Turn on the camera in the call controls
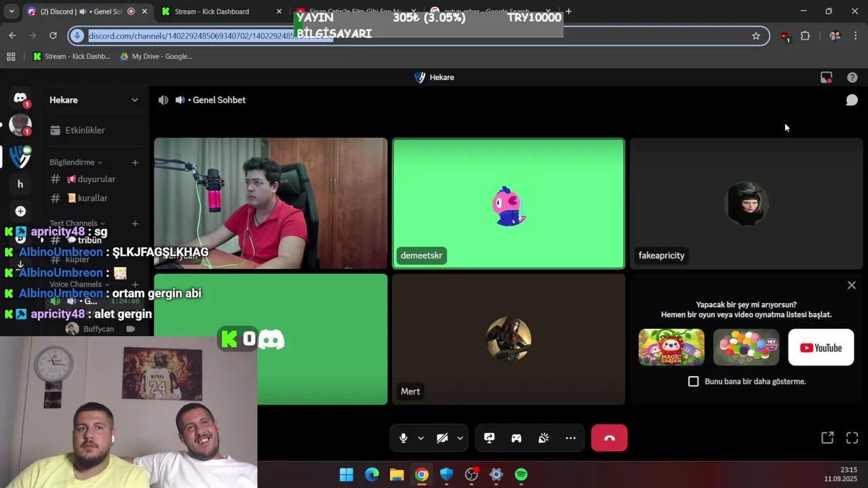Viewport: 868px width, 488px height. click(442, 438)
